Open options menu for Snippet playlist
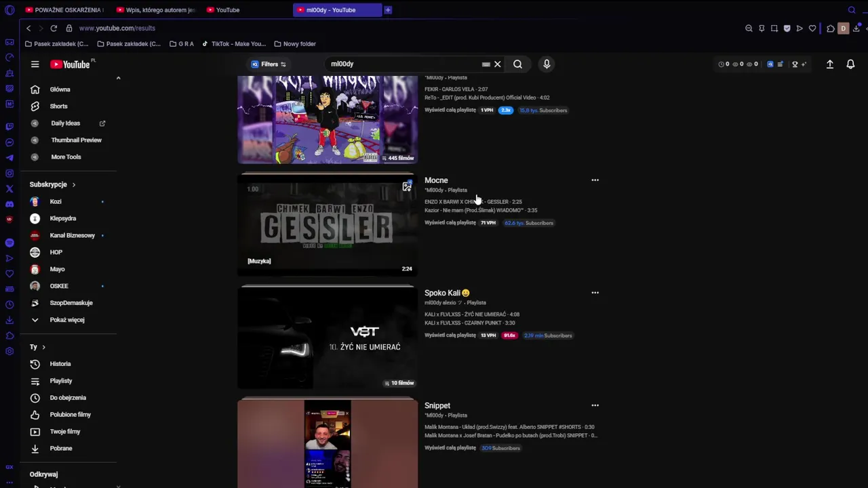Screen dimensions: 868x488 tap(595, 405)
